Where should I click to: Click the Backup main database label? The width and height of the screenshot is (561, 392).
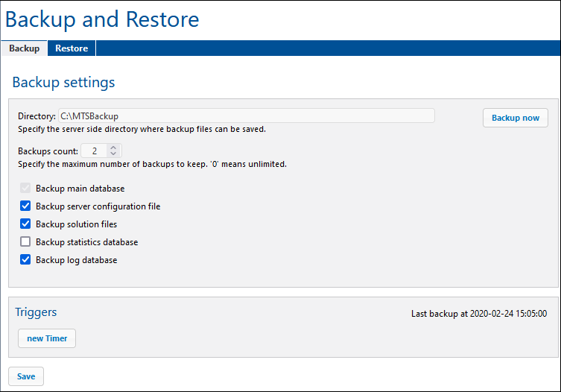click(80, 189)
